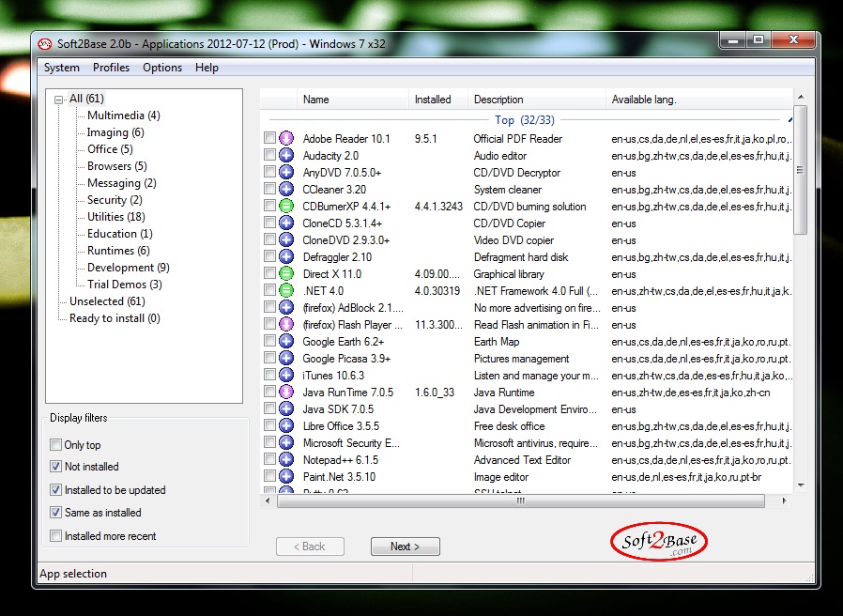The image size is (843, 616).
Task: Toggle the Same as installed filter
Action: (55, 512)
